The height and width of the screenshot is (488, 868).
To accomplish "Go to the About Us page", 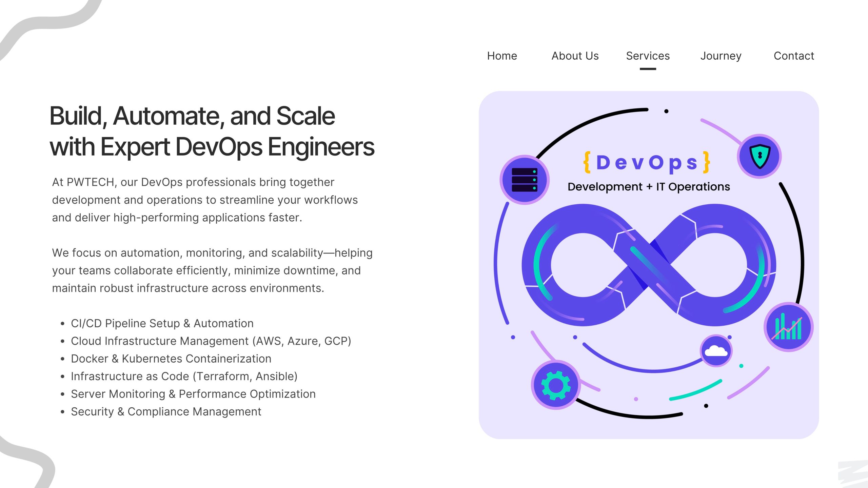I will click(575, 56).
